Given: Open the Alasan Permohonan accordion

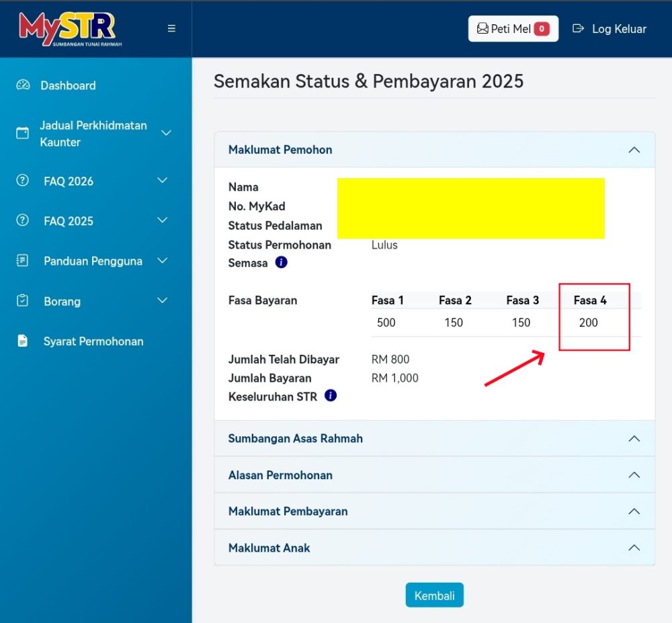Looking at the screenshot, I should point(633,475).
